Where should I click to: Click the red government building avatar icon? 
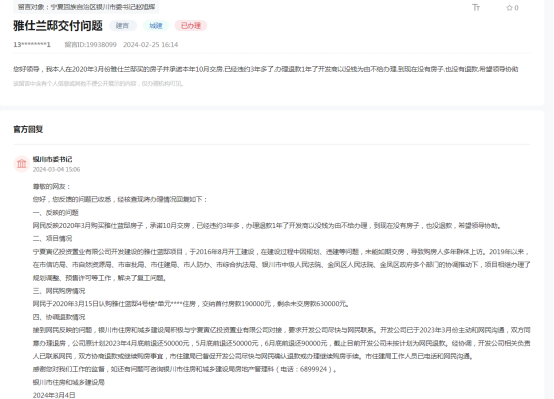22,164
